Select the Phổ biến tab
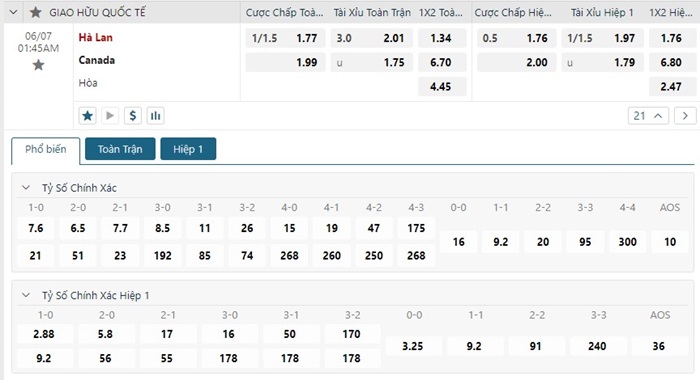The image size is (700, 380). point(46,149)
